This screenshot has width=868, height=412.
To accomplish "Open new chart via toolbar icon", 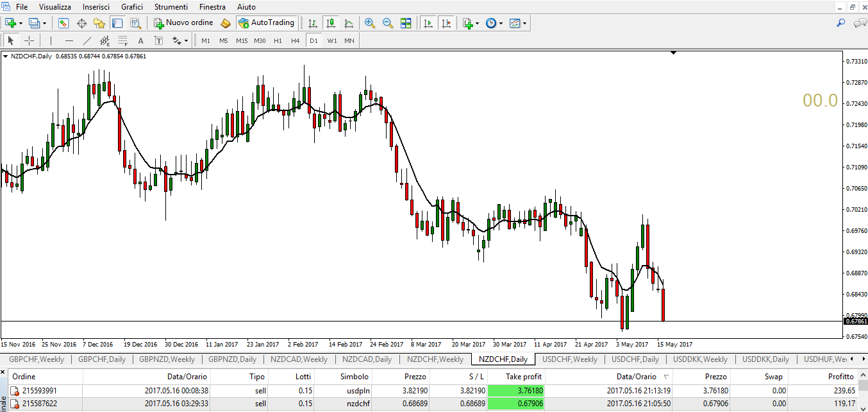I will [x=10, y=23].
